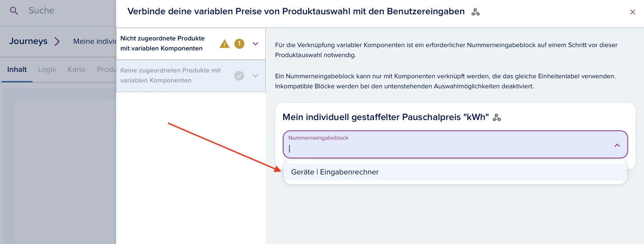Click the magnifier search icon

(x=14, y=11)
